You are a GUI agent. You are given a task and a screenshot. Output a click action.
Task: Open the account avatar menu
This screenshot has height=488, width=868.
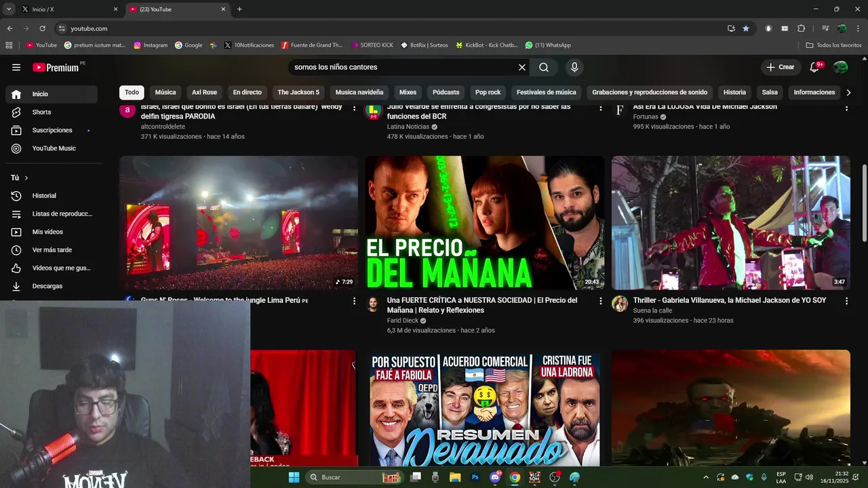pos(840,67)
